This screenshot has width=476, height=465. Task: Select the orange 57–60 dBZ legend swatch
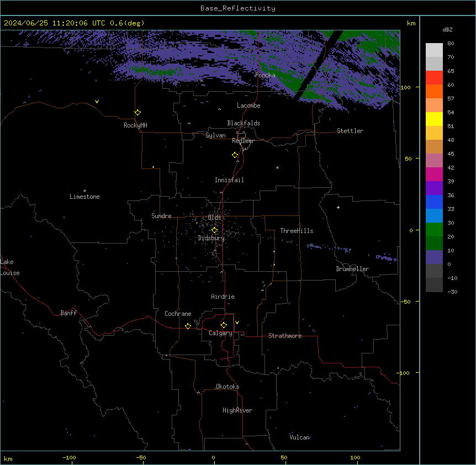pyautogui.click(x=434, y=91)
